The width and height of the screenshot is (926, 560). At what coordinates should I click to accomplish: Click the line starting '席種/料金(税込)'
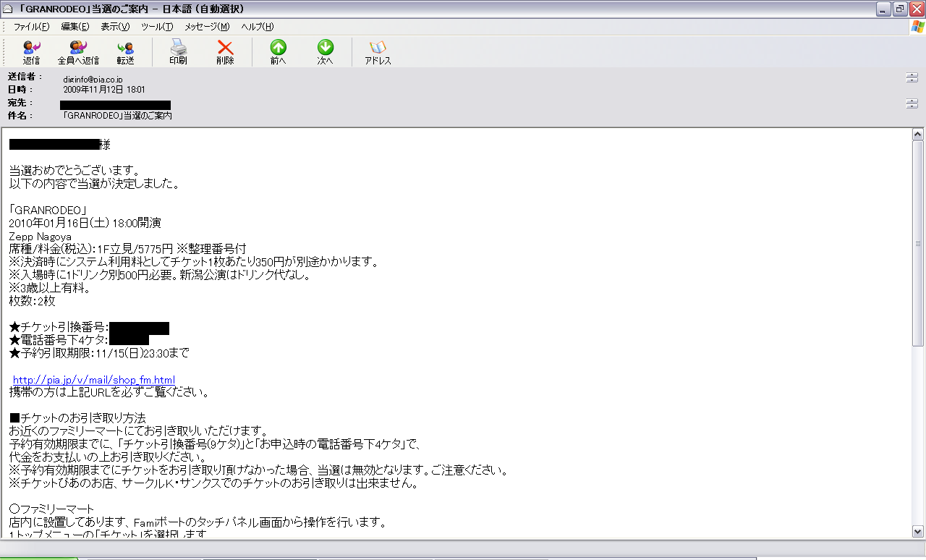127,249
